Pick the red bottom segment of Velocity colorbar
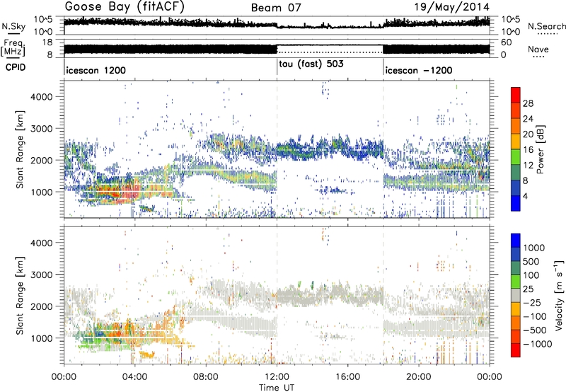 (516, 350)
